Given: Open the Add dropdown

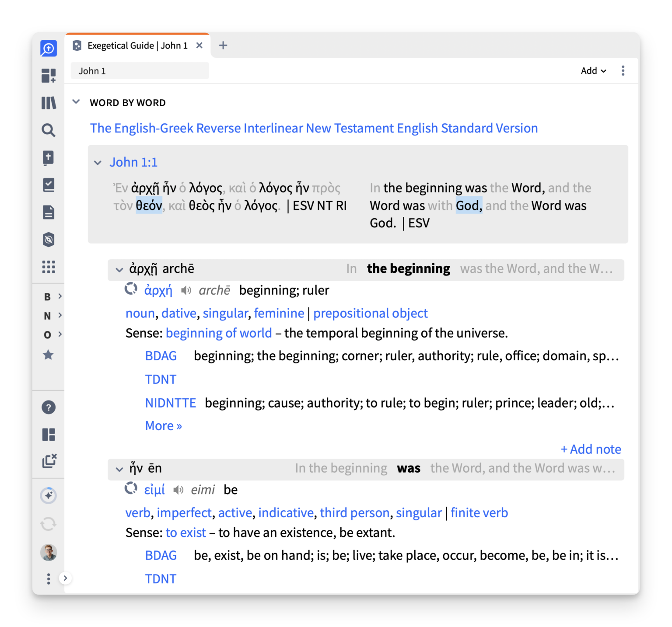Looking at the screenshot, I should click(593, 70).
